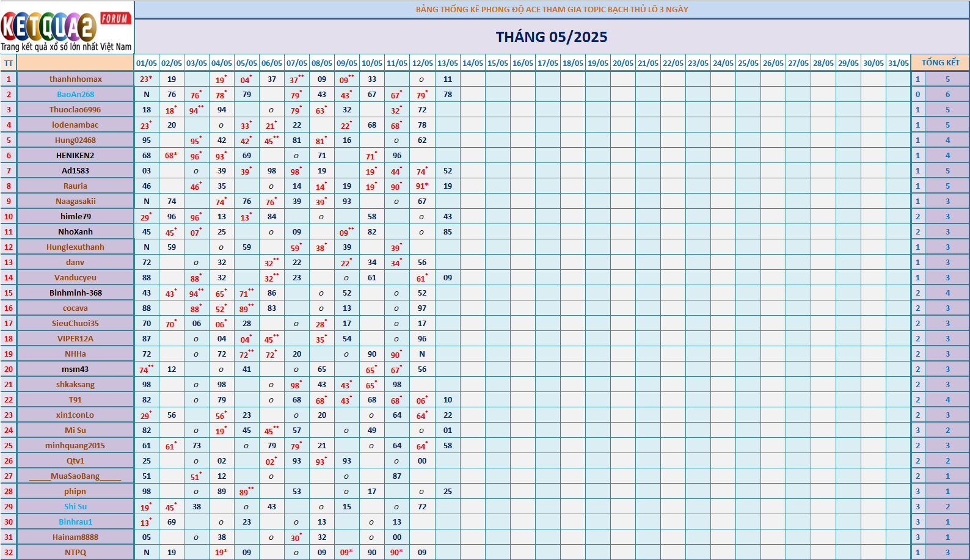Select member name lodenambac
The image size is (970, 560).
point(75,125)
